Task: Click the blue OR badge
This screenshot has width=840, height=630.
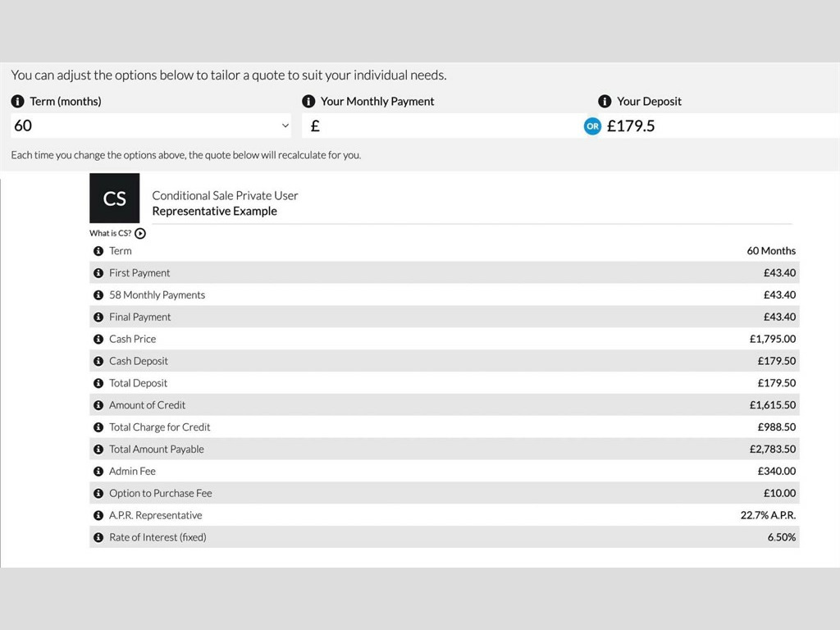Action: pos(592,126)
